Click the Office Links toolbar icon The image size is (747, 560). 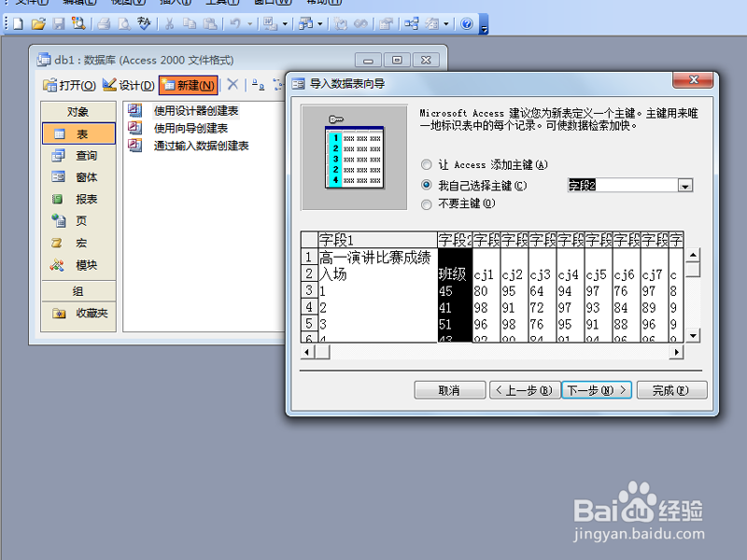271,23
